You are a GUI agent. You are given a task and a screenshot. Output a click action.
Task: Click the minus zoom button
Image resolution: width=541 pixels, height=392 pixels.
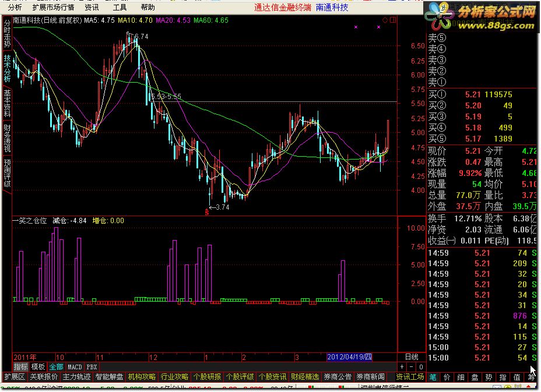(x=411, y=367)
